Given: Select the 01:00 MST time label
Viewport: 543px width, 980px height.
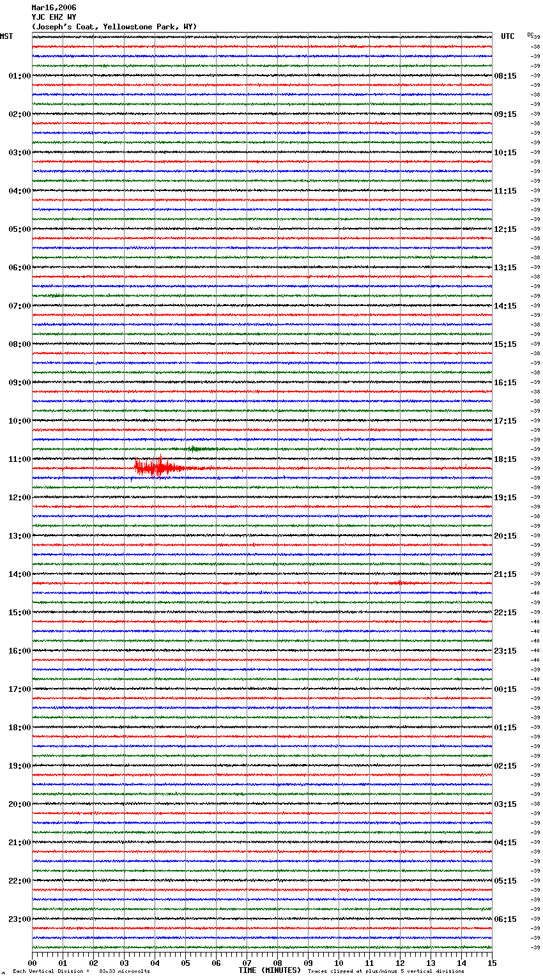Looking at the screenshot, I should pyautogui.click(x=20, y=76).
